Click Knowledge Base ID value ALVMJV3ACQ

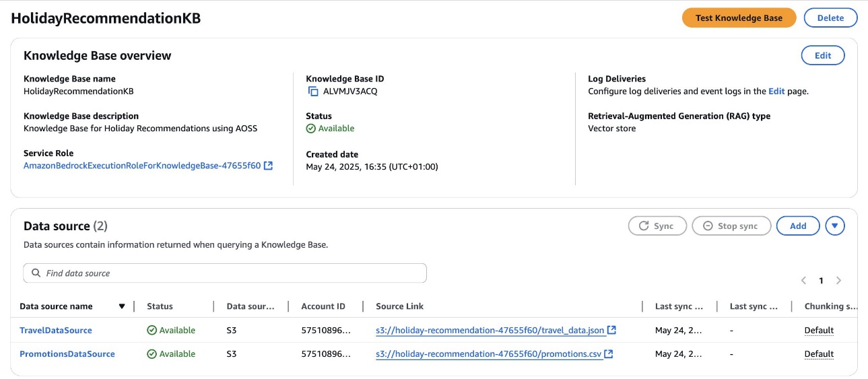tap(350, 92)
